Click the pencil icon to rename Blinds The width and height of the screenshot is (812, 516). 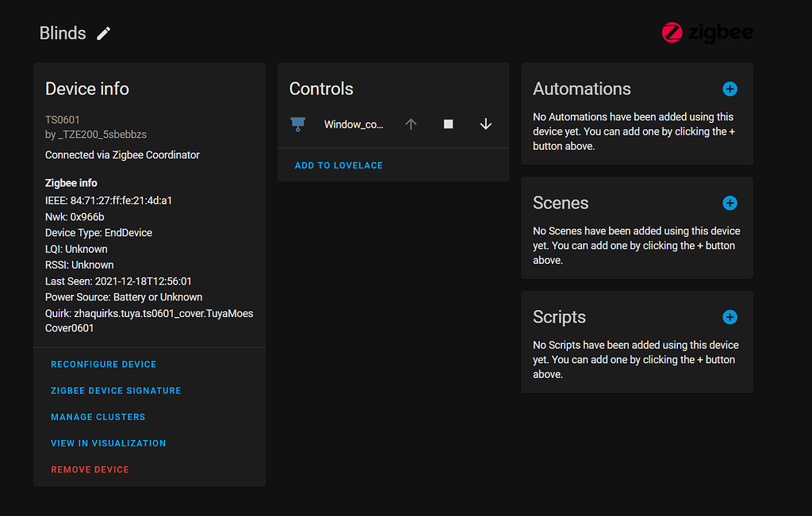pyautogui.click(x=104, y=33)
